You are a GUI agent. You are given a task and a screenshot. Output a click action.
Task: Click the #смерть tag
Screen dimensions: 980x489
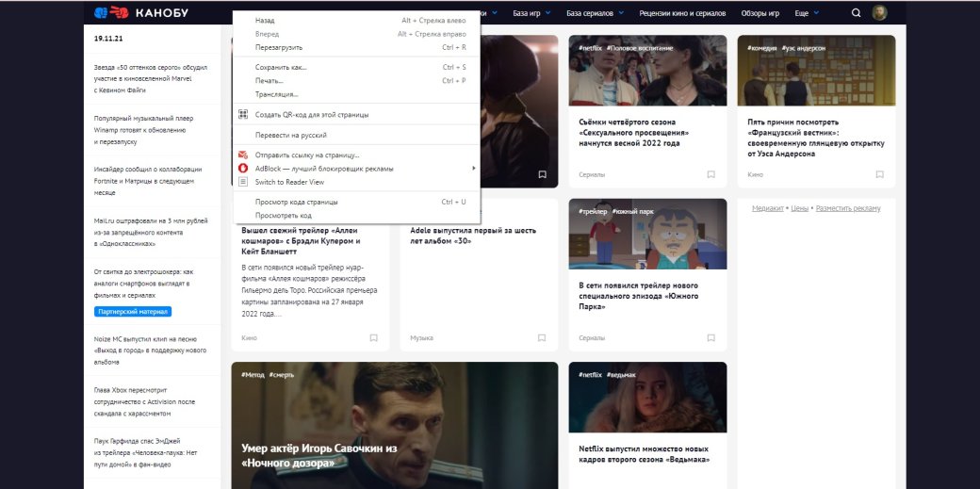point(283,375)
